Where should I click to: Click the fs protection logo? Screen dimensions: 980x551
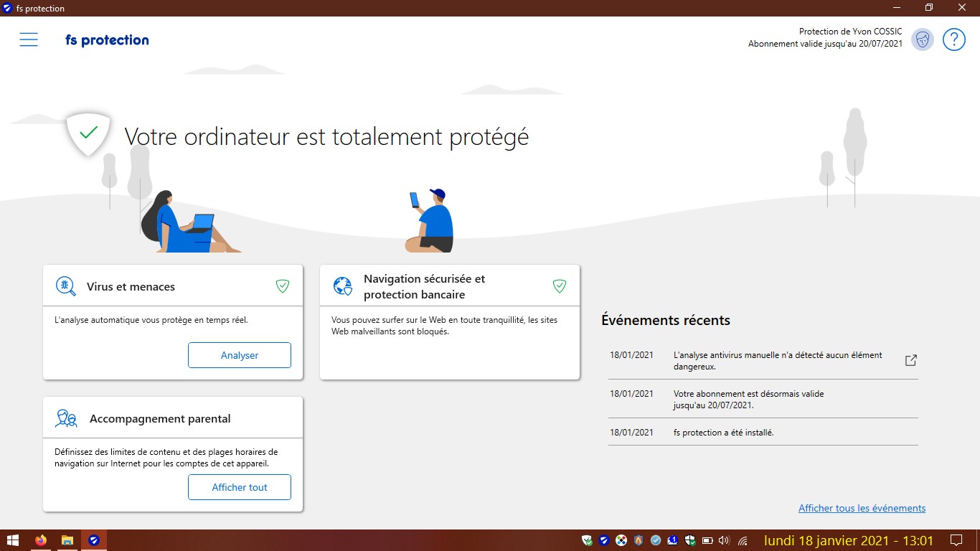tap(107, 40)
